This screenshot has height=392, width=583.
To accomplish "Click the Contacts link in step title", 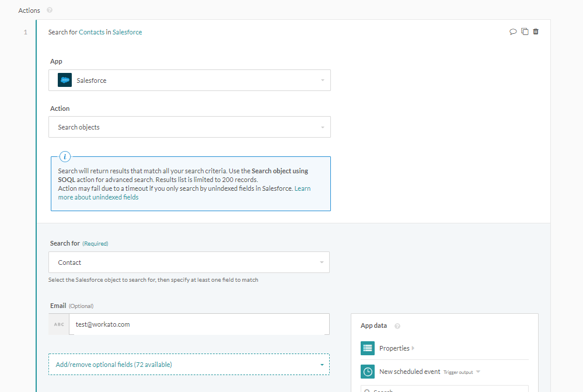I will (92, 32).
